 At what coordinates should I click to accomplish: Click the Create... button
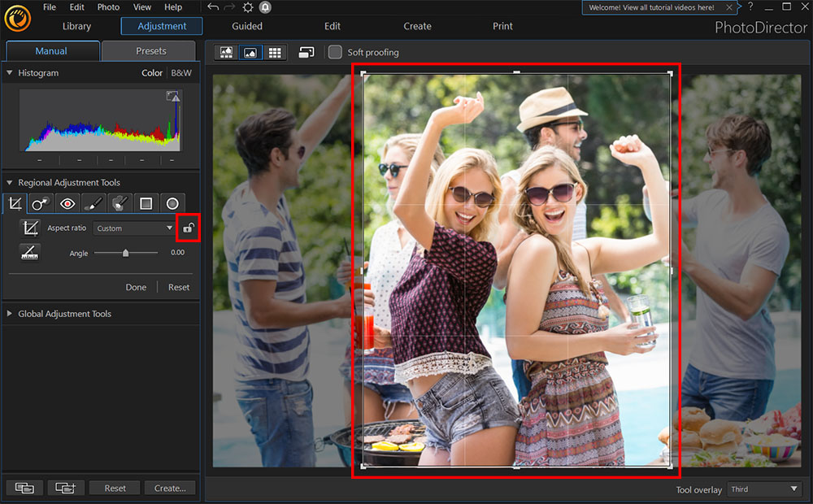click(x=170, y=488)
